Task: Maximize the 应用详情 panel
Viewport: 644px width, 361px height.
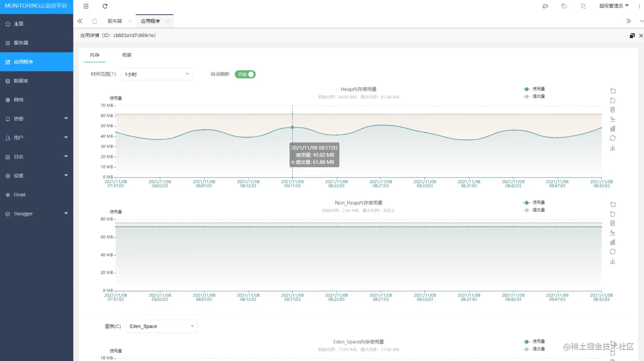Action: (632, 36)
